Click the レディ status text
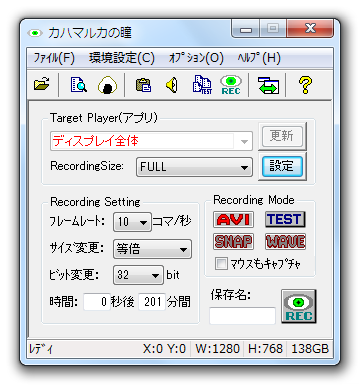This screenshot has height=389, width=363. point(41,349)
